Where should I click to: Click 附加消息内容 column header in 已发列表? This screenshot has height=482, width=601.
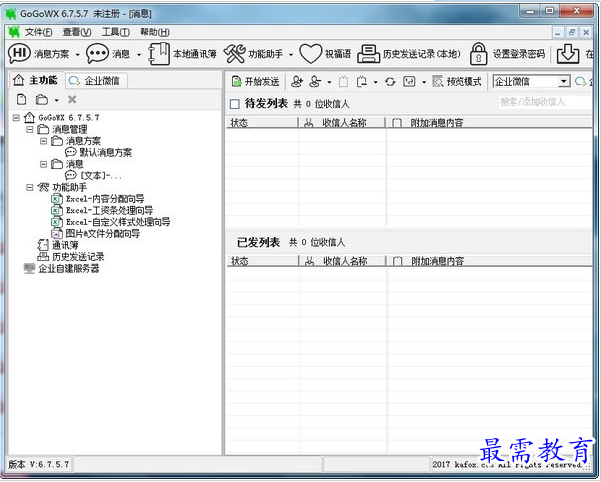(489, 261)
